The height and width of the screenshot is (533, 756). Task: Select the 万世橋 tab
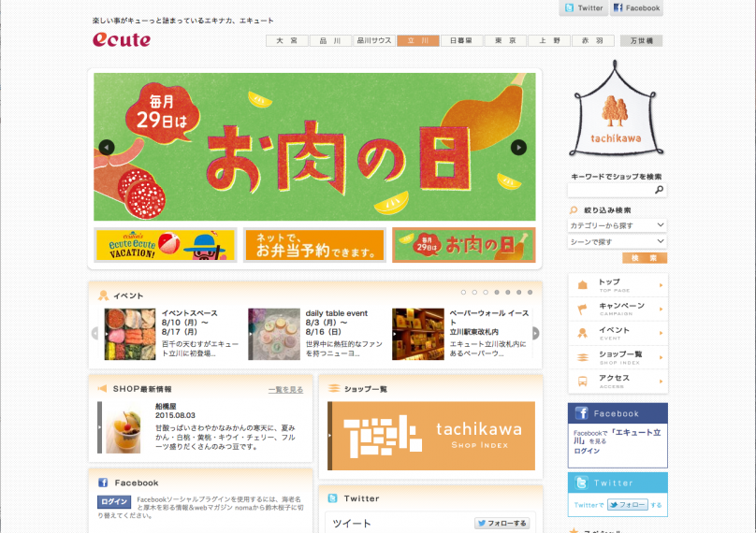pyautogui.click(x=641, y=41)
